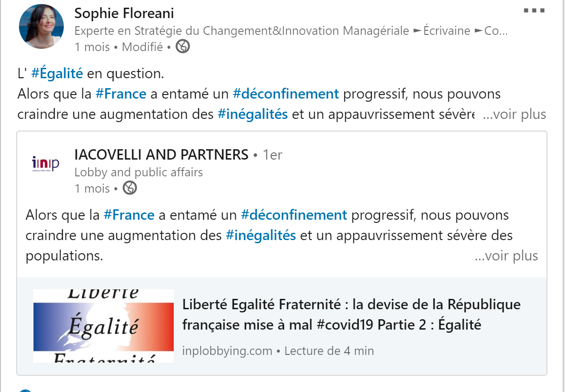
Task: Open the article title about the devise de la République
Action: [x=351, y=314]
